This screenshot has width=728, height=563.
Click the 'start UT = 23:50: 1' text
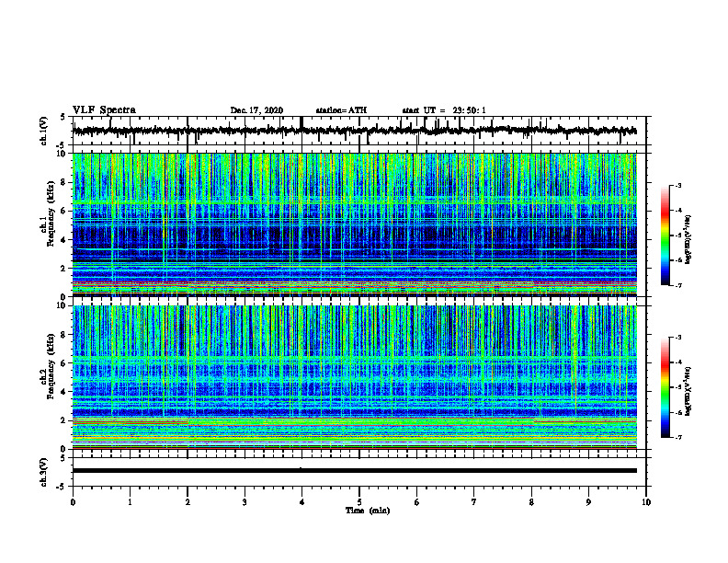pos(444,110)
